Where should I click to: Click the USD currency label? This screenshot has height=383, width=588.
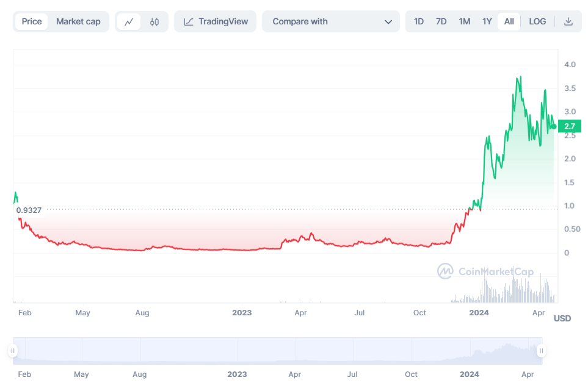point(562,318)
